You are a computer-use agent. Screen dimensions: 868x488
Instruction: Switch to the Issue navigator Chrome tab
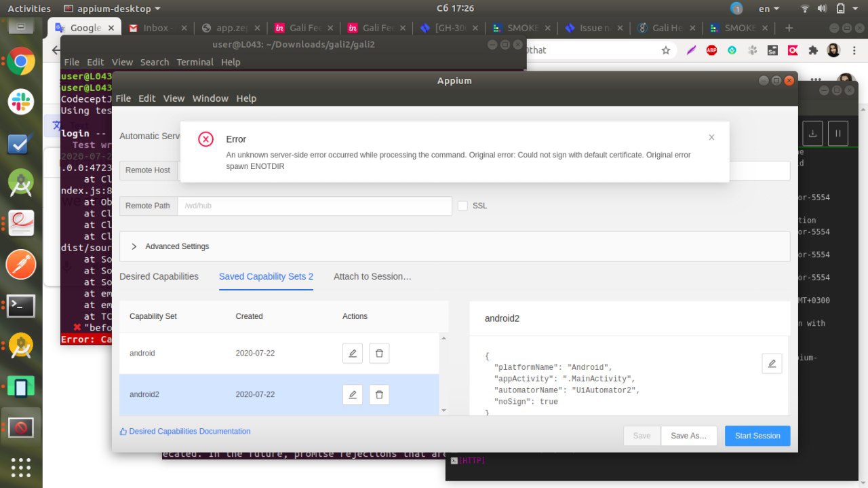point(595,28)
